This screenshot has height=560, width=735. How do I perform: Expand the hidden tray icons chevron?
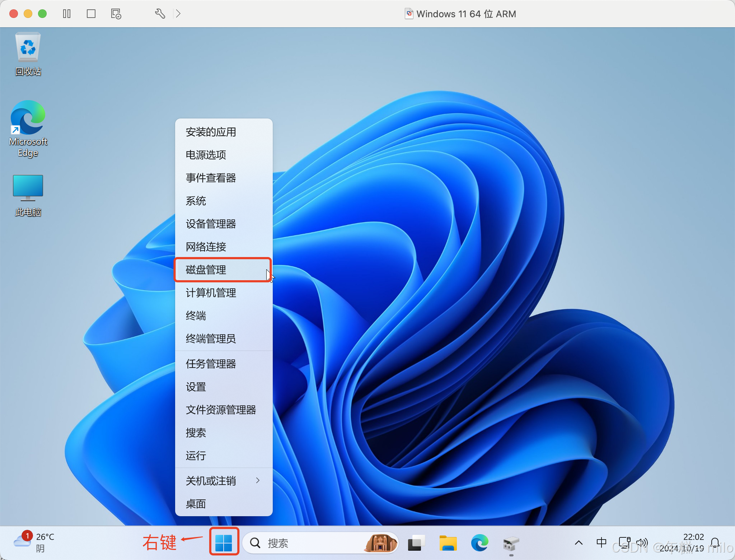[579, 542]
